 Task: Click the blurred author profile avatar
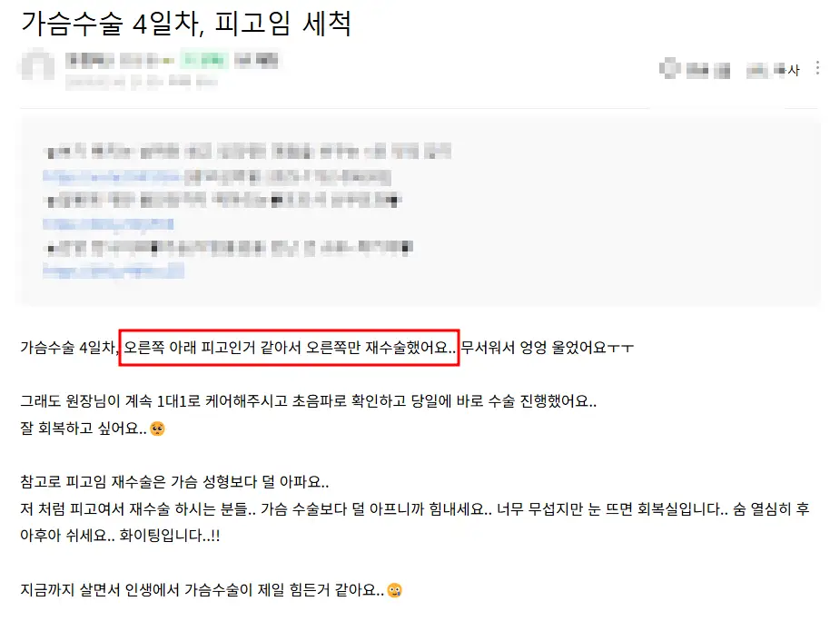point(36,66)
